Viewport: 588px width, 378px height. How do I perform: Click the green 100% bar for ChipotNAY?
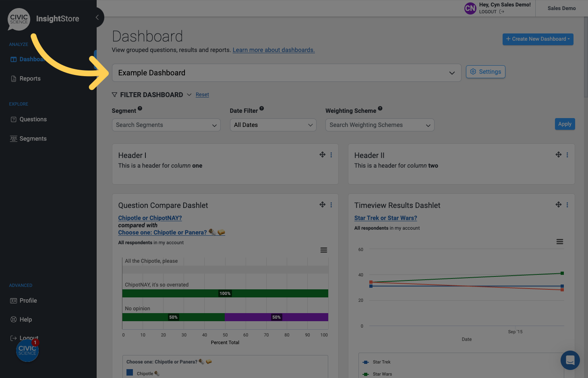tap(225, 293)
